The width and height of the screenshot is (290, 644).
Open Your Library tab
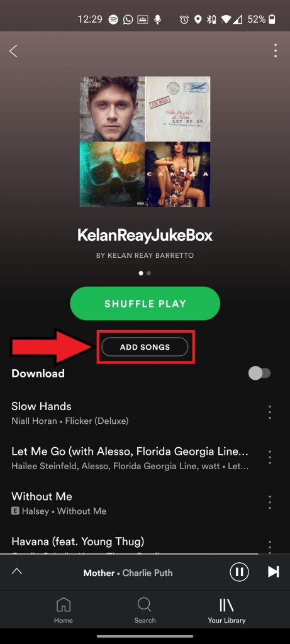tap(226, 610)
